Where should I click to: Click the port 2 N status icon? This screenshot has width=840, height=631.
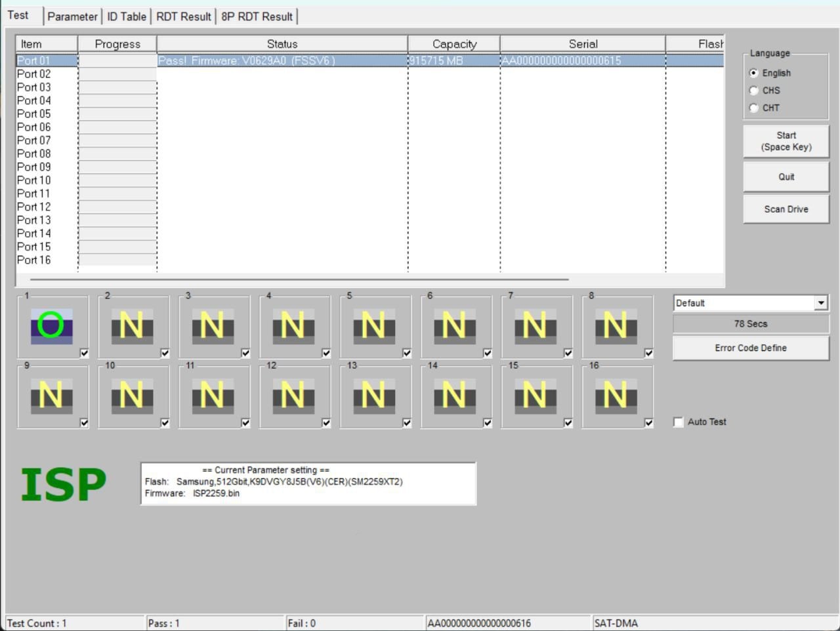click(132, 326)
